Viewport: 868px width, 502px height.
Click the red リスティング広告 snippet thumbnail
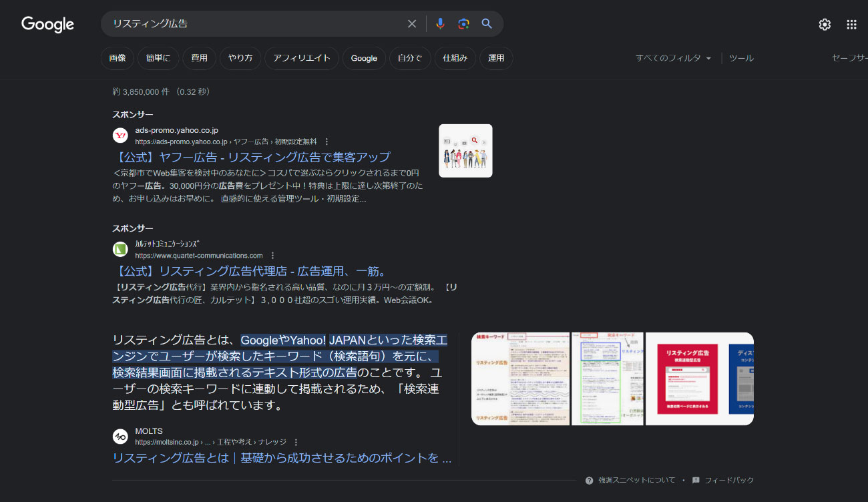pyautogui.click(x=686, y=379)
